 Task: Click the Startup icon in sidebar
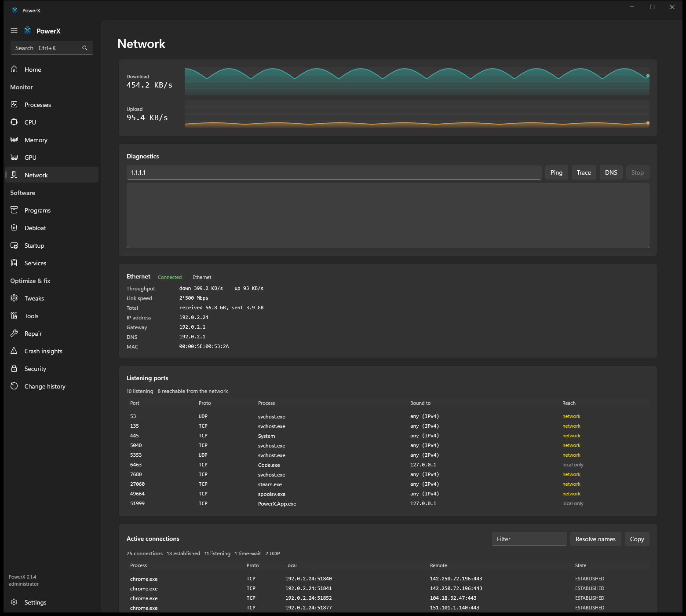coord(14,245)
